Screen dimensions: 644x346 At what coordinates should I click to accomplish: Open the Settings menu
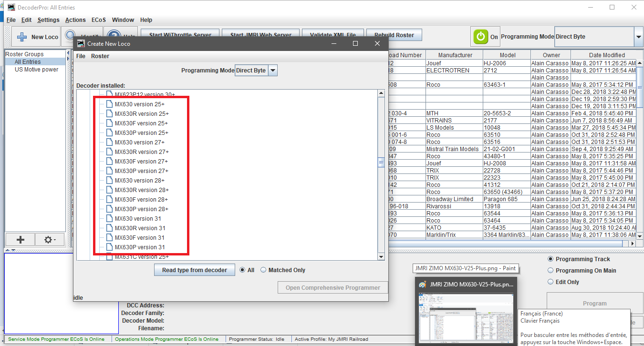(48, 20)
